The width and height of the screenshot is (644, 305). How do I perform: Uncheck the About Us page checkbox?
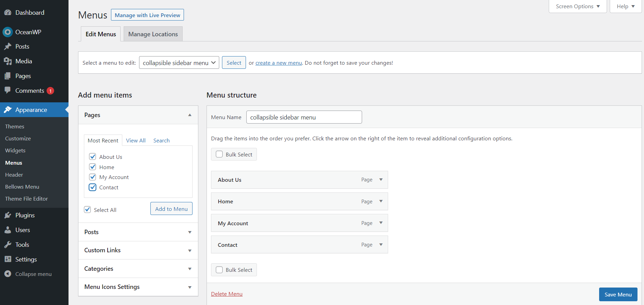pyautogui.click(x=92, y=157)
